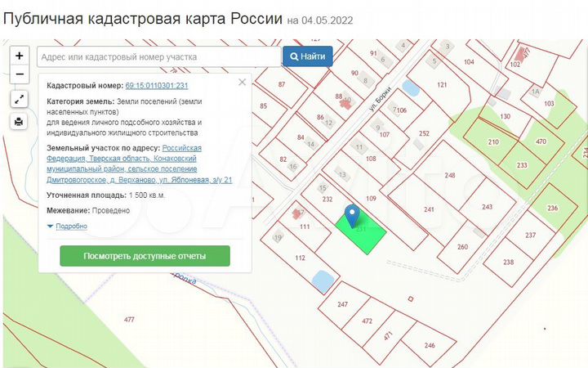Select parcel 248 on the map
The height and width of the screenshot is (368, 588).
pos(450,175)
